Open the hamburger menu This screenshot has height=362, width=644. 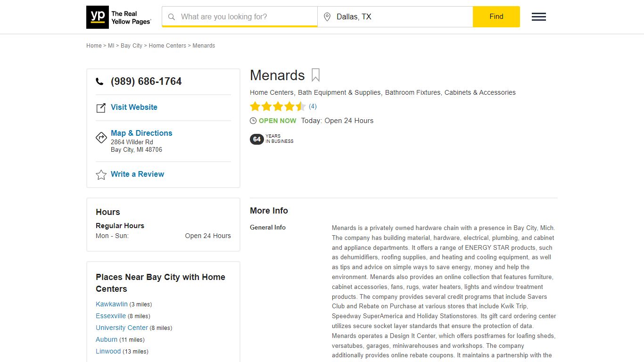pyautogui.click(x=539, y=17)
